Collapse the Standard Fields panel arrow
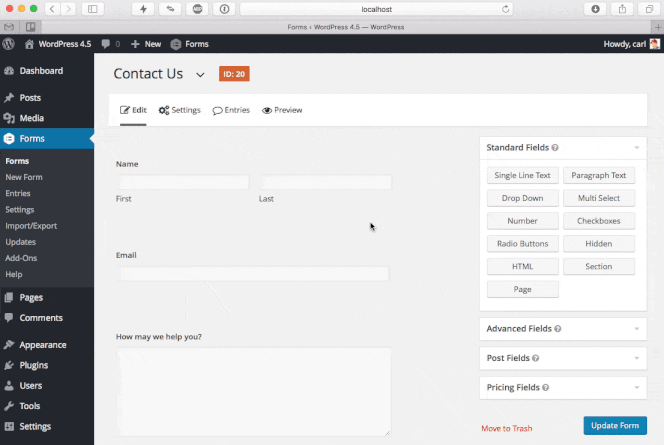 [x=636, y=148]
